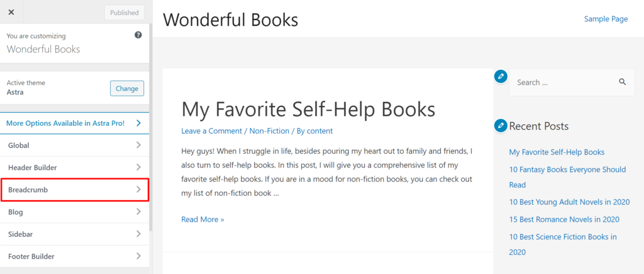Expand the Header Builder chevron
Viewport: 644px width, 274px height.
138,168
